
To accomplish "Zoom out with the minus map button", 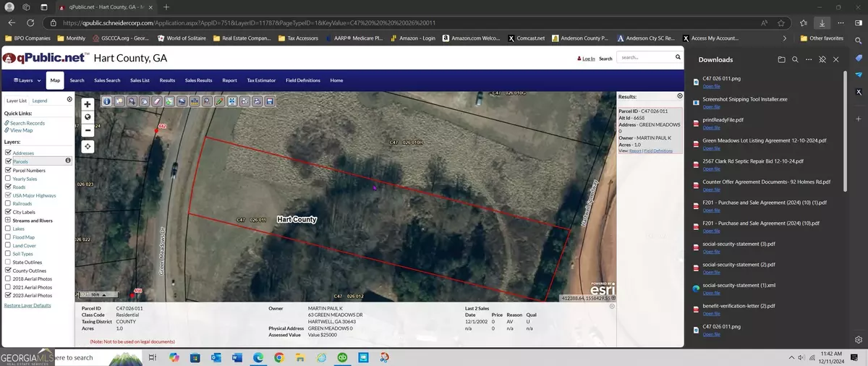I will click(x=88, y=131).
